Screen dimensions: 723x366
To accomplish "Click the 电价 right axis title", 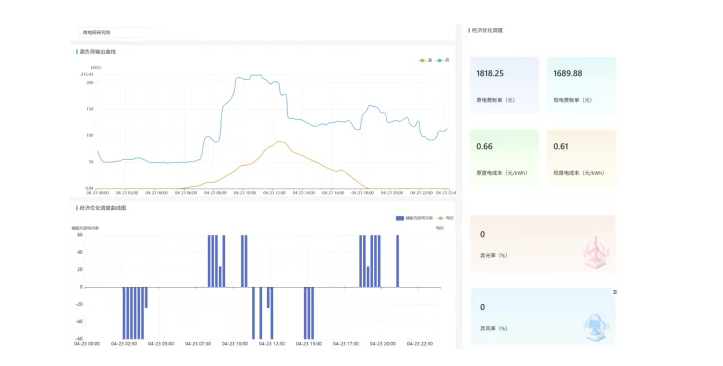I will 439,228.
